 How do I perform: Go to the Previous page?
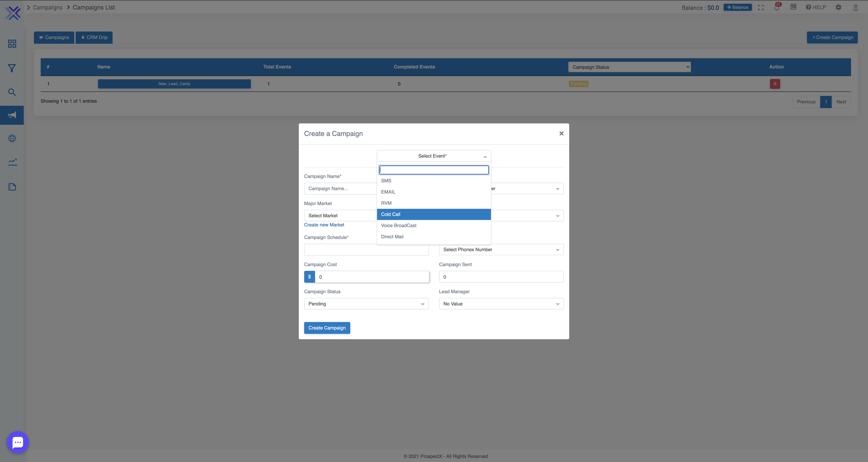806,102
